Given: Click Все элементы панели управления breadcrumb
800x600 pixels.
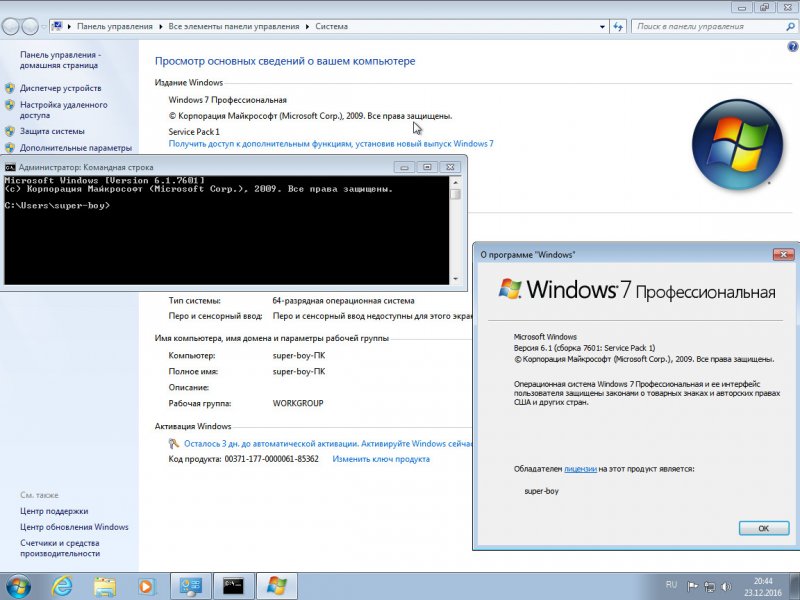Looking at the screenshot, I should click(234, 27).
